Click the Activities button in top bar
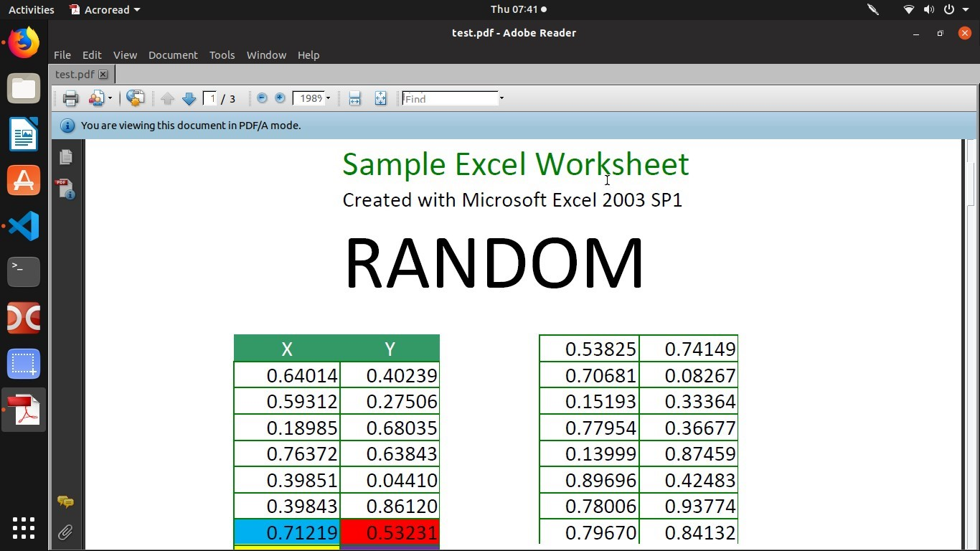 pos(31,9)
